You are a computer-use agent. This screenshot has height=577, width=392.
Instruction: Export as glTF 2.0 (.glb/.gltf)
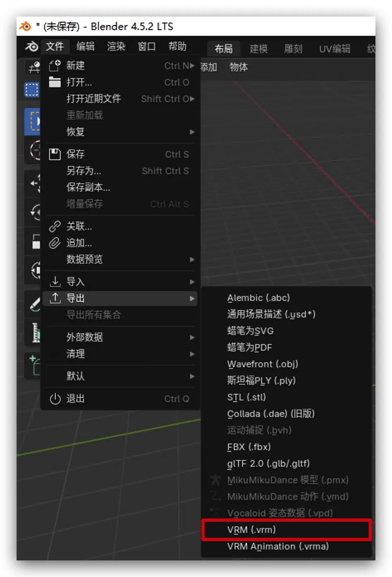[286, 464]
